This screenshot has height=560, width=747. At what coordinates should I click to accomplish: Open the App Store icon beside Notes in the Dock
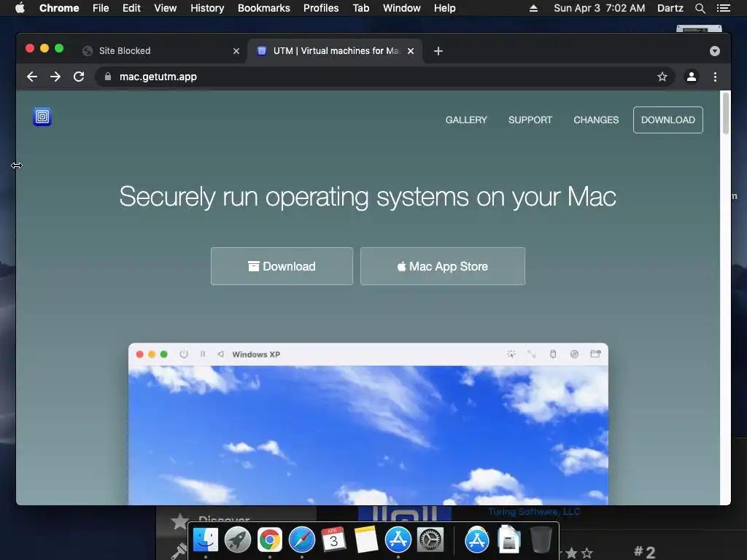pyautogui.click(x=398, y=540)
